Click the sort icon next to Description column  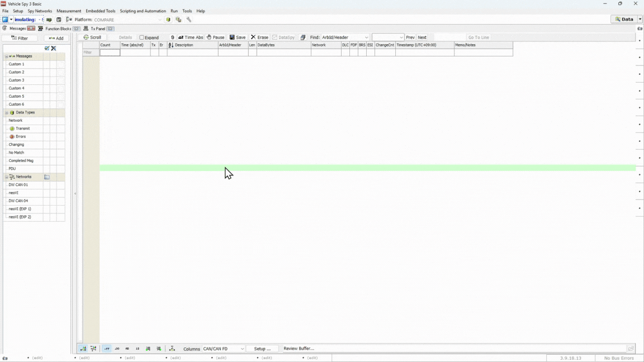pos(171,45)
